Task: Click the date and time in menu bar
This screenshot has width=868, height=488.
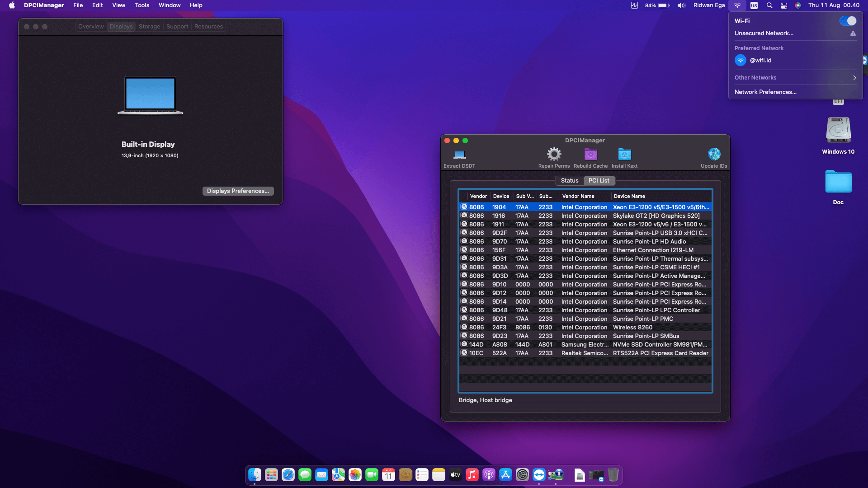Action: [834, 5]
